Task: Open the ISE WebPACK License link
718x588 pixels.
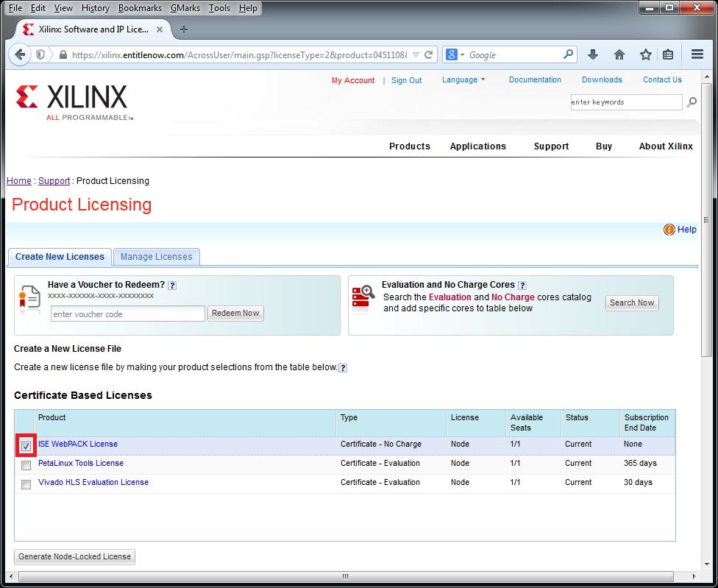Action: click(78, 444)
